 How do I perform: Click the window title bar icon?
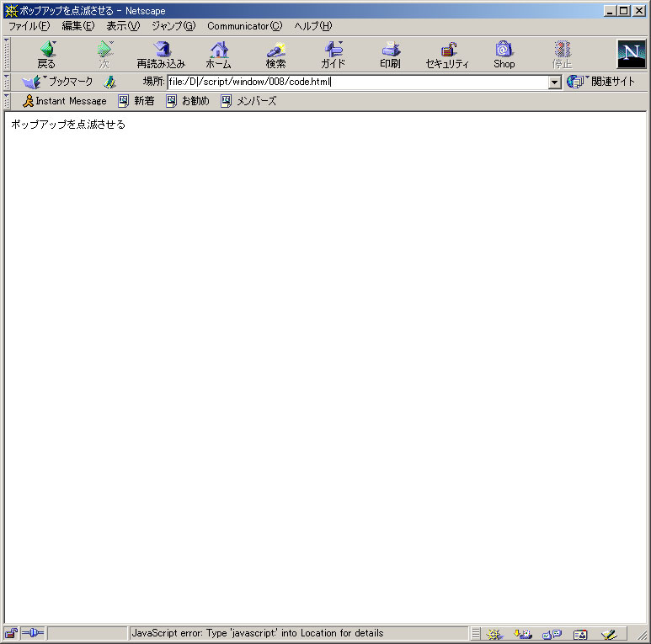(x=11, y=11)
